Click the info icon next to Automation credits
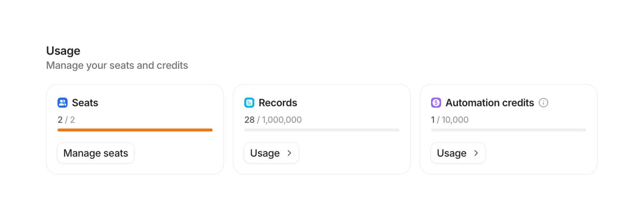The image size is (644, 221). pyautogui.click(x=544, y=103)
